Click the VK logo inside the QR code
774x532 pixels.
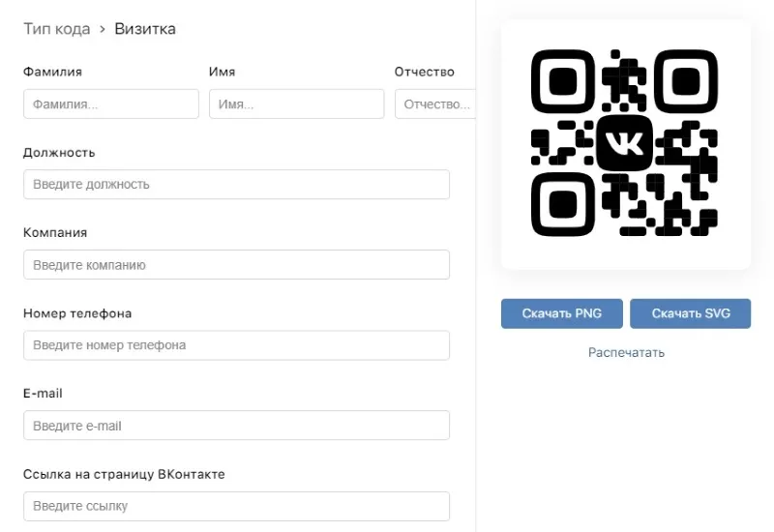point(625,144)
